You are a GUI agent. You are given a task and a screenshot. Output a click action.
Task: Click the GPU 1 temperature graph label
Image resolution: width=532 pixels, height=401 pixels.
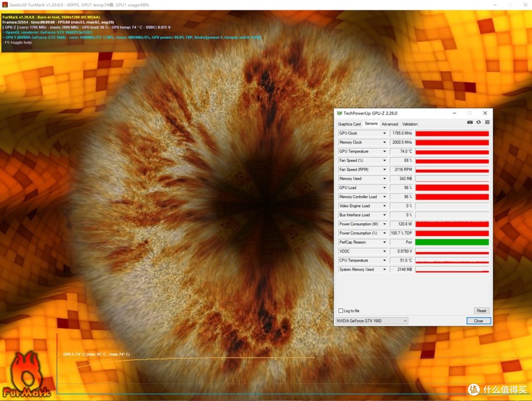97,354
